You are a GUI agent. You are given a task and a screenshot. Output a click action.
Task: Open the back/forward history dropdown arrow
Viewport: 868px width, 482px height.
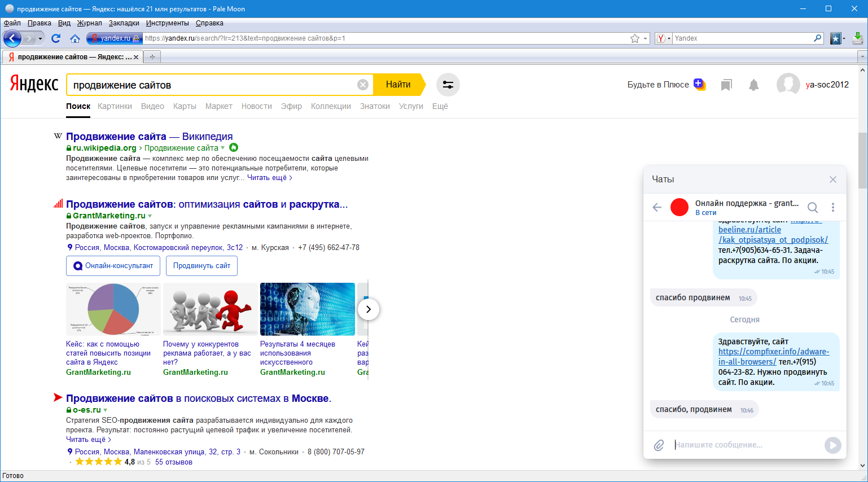[x=40, y=38]
